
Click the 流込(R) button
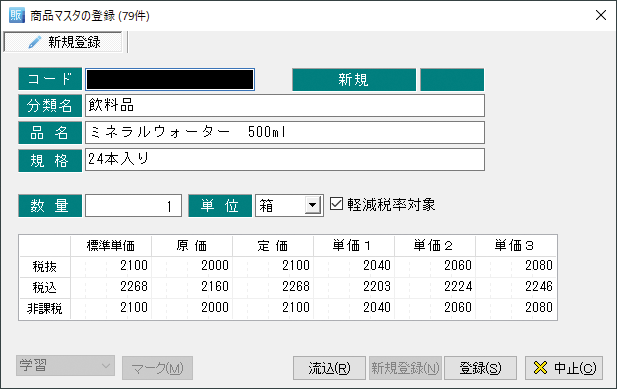pyautogui.click(x=329, y=368)
